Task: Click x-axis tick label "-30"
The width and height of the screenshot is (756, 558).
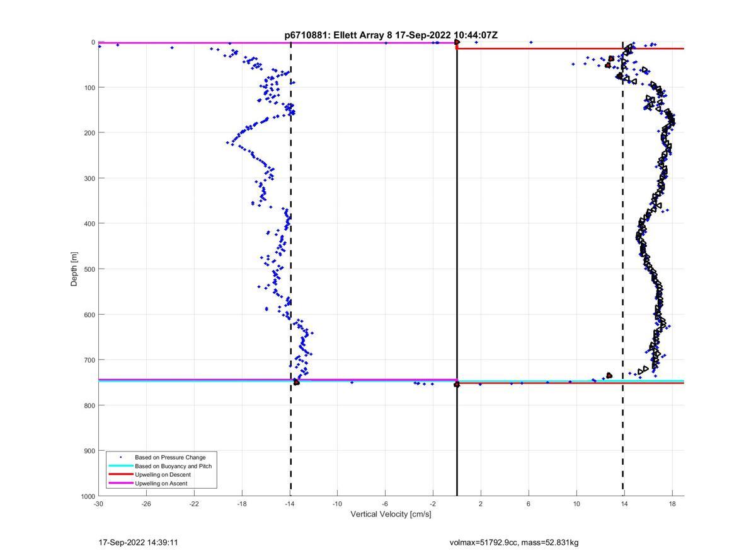Action: click(x=98, y=504)
